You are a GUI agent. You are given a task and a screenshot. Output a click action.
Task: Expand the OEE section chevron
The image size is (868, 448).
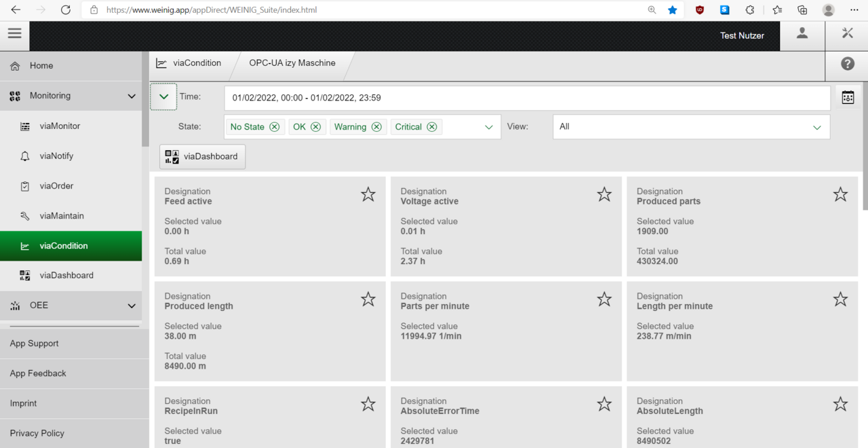point(132,306)
